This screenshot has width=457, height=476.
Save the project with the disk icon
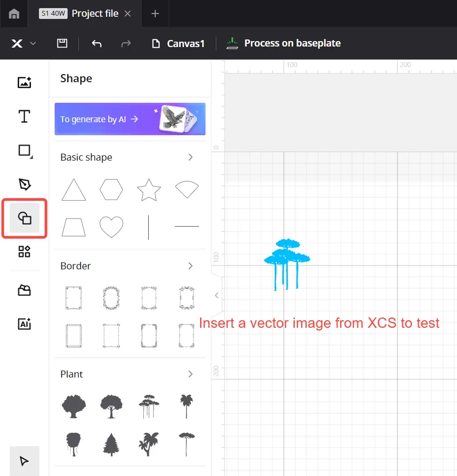62,43
